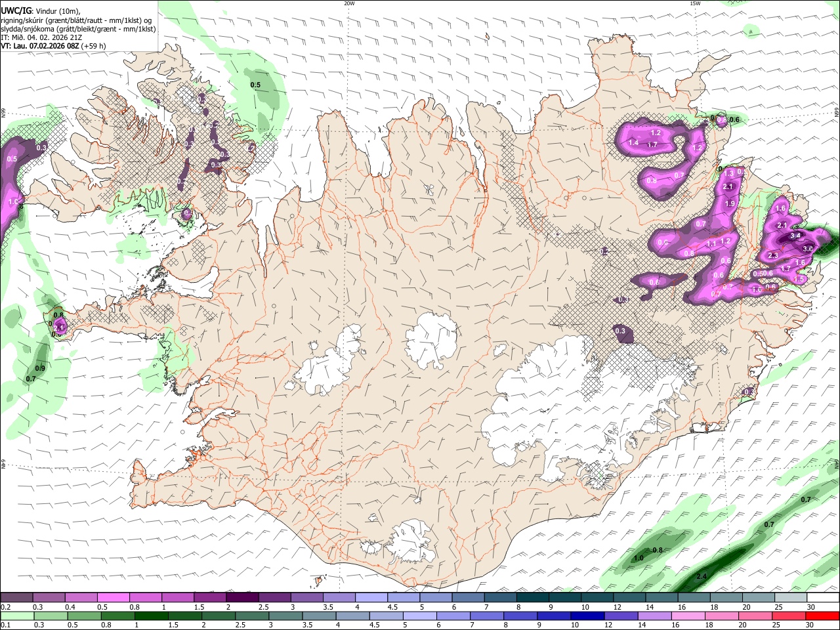Click the dark teal 8–9 snow legend swatch
Viewport: 840px width, 630px height.
click(x=532, y=597)
